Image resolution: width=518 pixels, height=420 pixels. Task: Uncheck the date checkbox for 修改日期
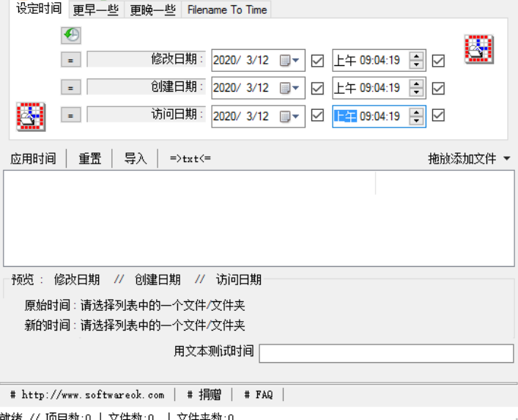(x=317, y=61)
